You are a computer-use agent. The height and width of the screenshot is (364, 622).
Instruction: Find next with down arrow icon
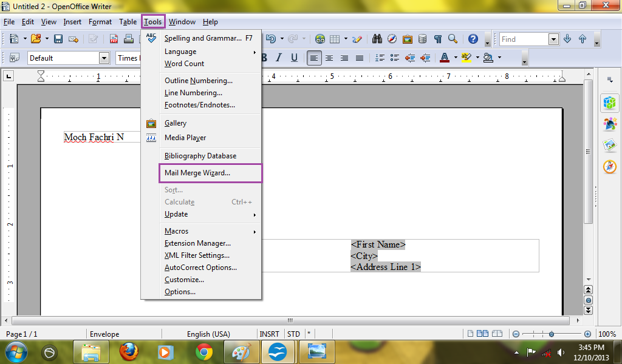[x=567, y=39]
